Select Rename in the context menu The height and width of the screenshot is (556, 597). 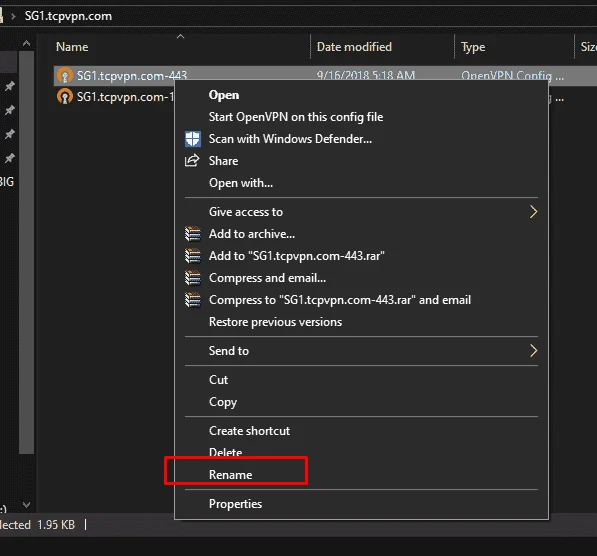361,475
